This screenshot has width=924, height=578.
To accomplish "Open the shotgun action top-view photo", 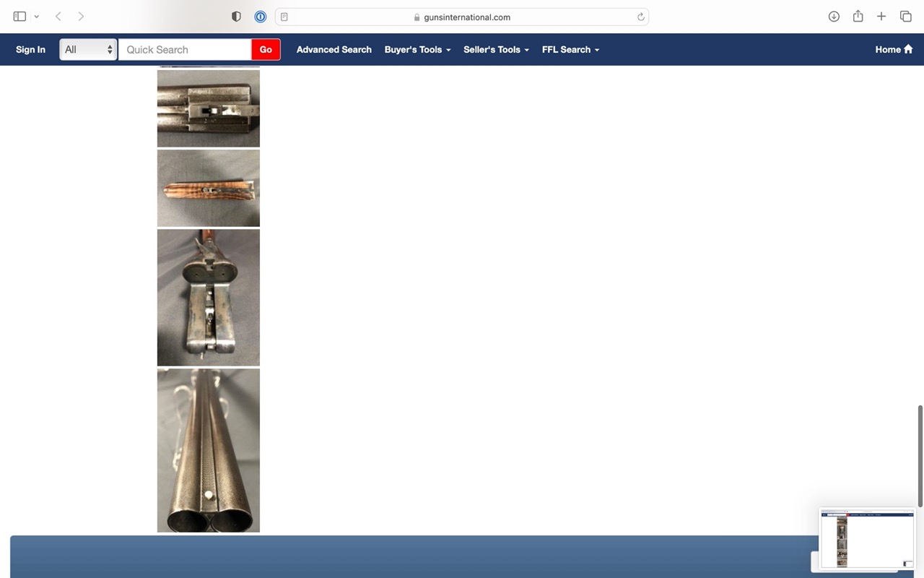I will coord(209,108).
